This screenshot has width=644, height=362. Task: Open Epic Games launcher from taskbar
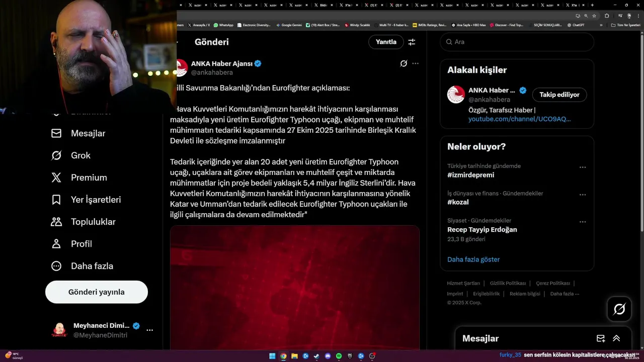(350, 356)
